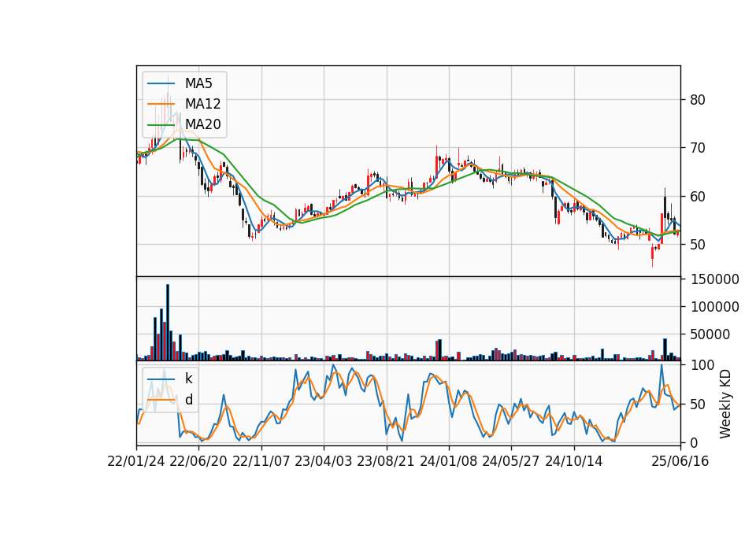756x543 pixels.
Task: Click the Weekly KD axis label
Action: [725, 404]
